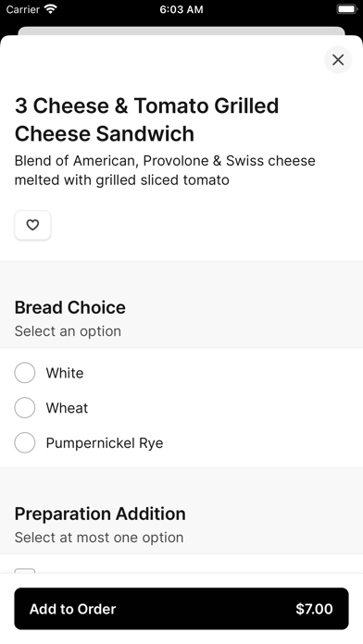Favorite this sandwich with the heart icon
Screen dimensions: 363x644
32,225
